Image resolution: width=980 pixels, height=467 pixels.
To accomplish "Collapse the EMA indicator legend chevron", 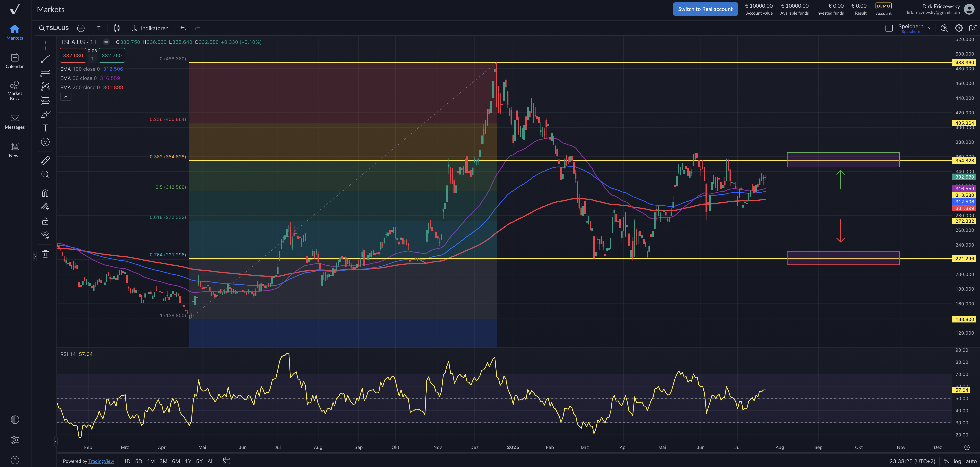I will coord(66,97).
